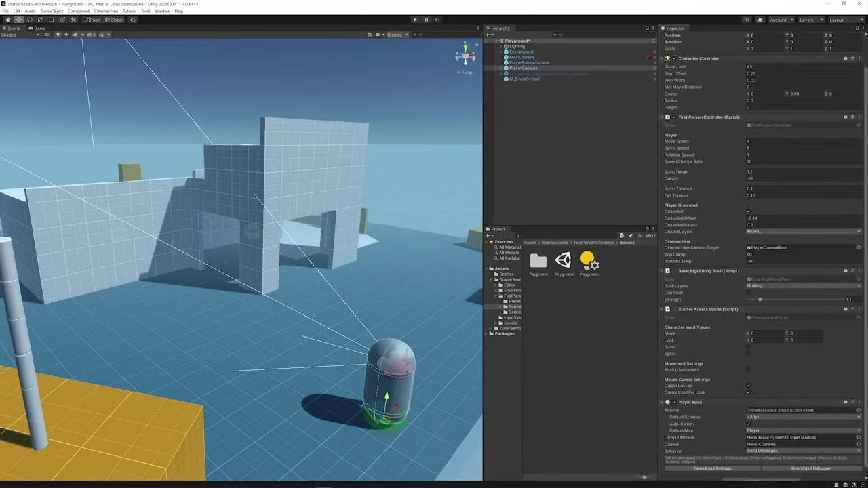Toggle the Auto-Switch checkbox
This screenshot has width=868, height=488.
749,424
